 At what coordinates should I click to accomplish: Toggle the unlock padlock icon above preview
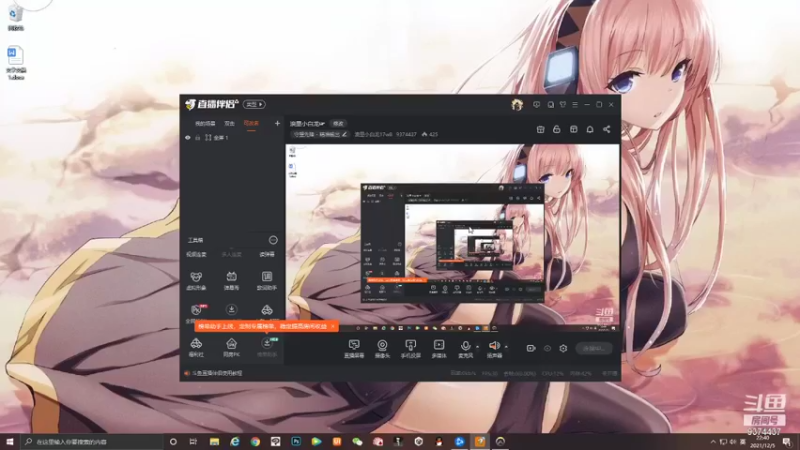(x=557, y=130)
